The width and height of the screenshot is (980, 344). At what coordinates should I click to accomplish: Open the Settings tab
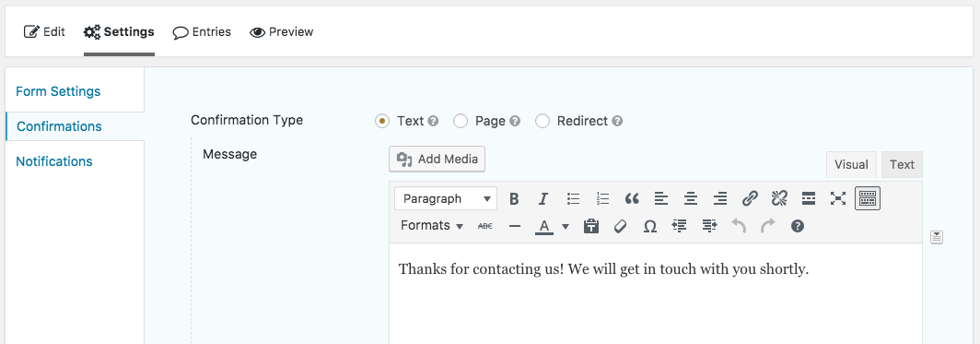119,31
